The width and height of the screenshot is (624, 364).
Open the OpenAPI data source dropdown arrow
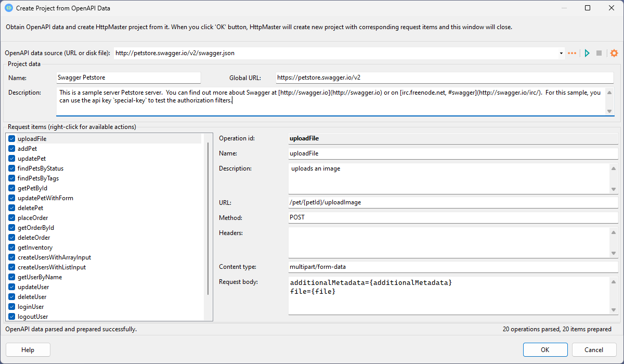[561, 53]
